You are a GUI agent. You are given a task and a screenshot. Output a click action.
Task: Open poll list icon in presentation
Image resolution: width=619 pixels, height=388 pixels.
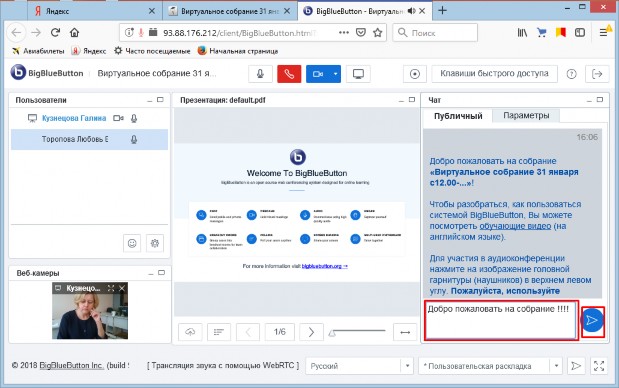(219, 332)
